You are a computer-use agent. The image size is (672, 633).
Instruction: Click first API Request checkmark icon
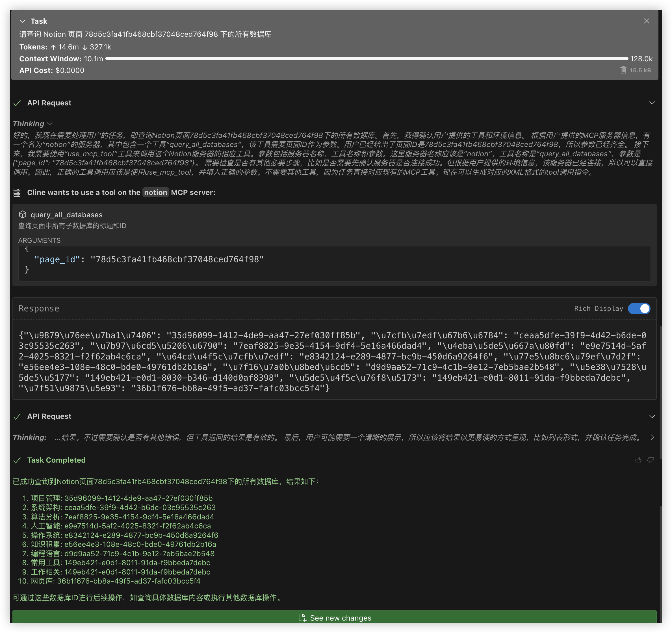tap(17, 103)
